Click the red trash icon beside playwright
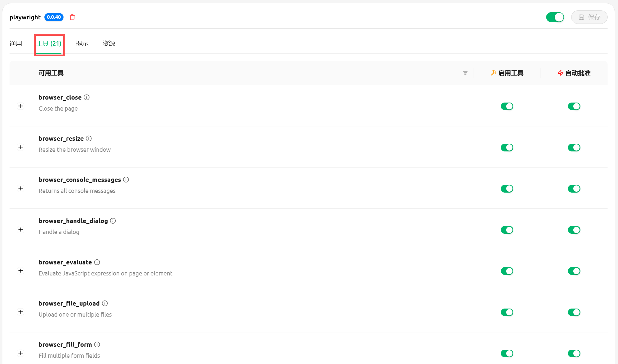 [x=72, y=17]
